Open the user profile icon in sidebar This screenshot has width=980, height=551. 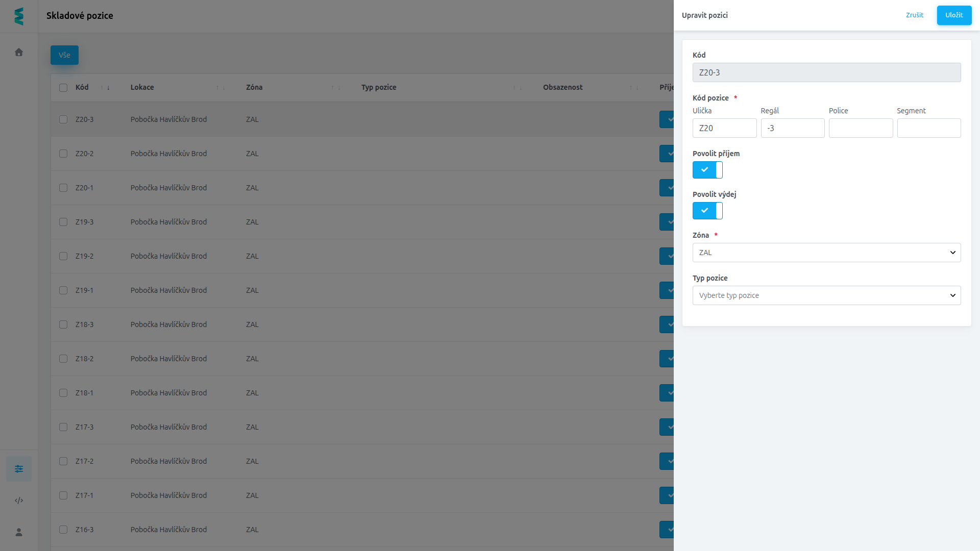click(19, 532)
